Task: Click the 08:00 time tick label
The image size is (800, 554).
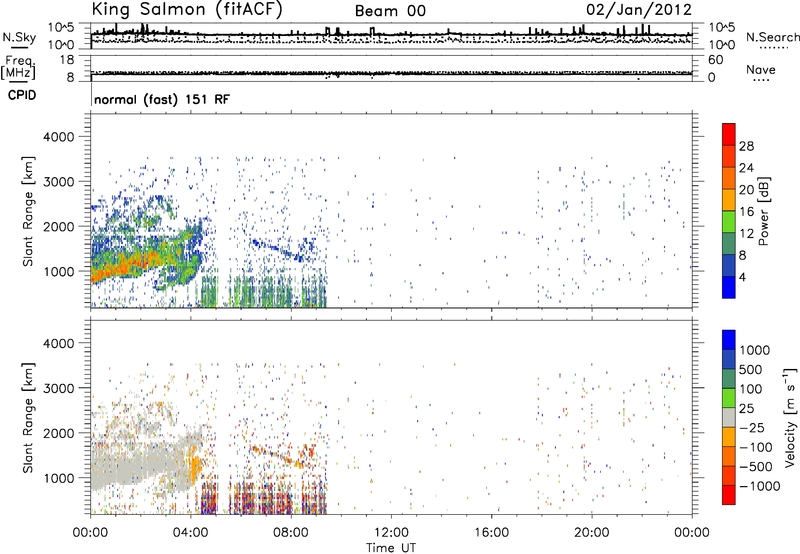Action: (291, 533)
